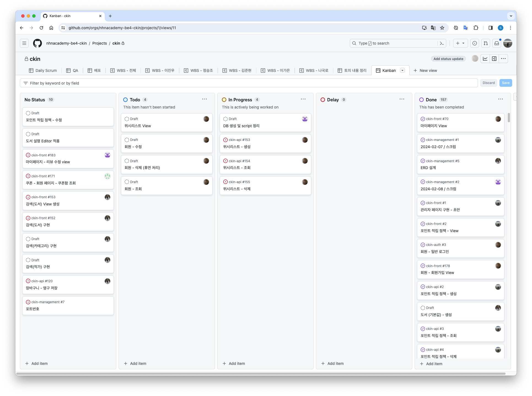Click Add status update button
Viewport: 532px width, 396px height.
[x=448, y=59]
